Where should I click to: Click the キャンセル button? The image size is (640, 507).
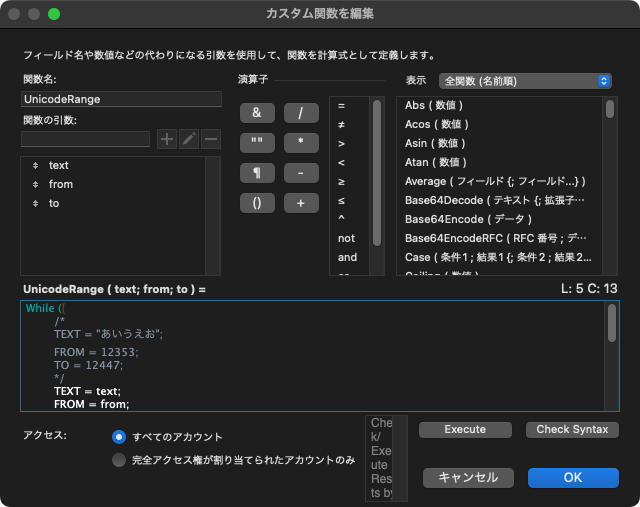pos(468,478)
